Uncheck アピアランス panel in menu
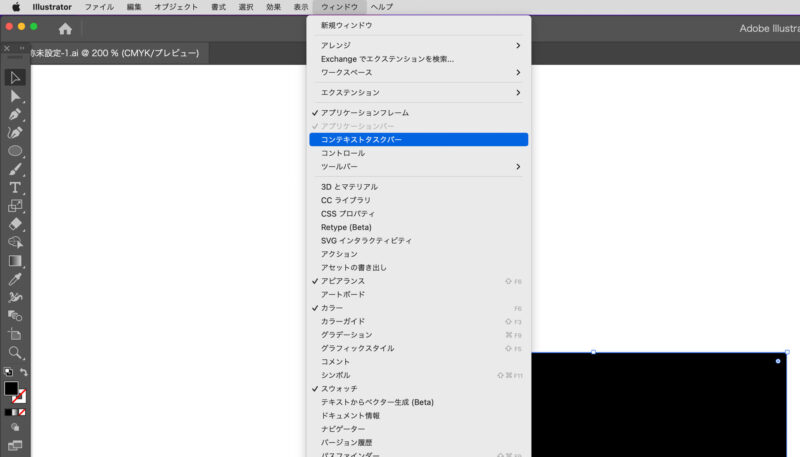800x457 pixels. 343,281
